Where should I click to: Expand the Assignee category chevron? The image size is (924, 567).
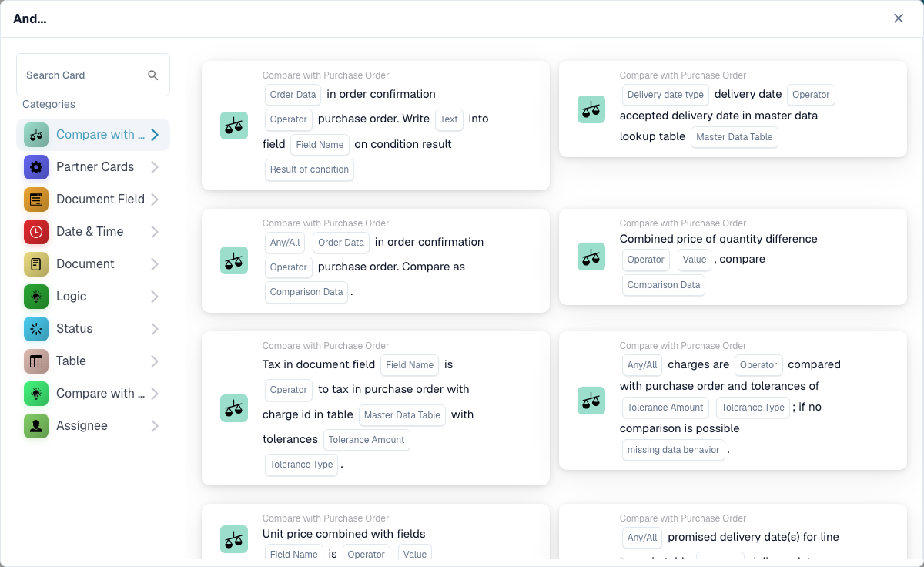tap(155, 426)
